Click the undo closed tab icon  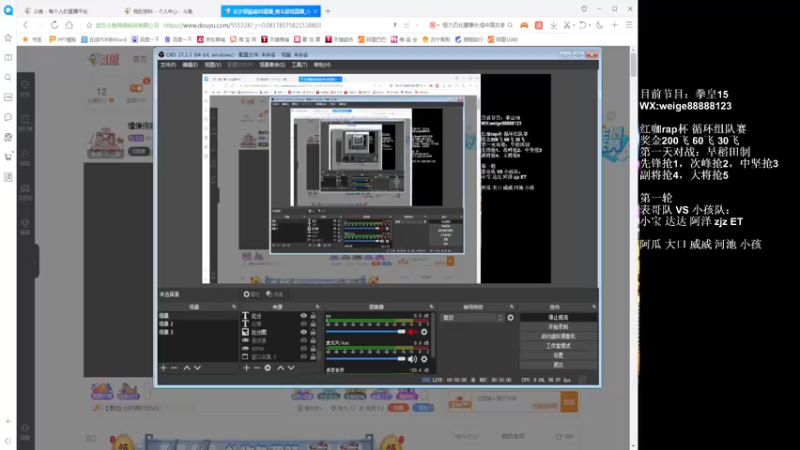coord(583,25)
